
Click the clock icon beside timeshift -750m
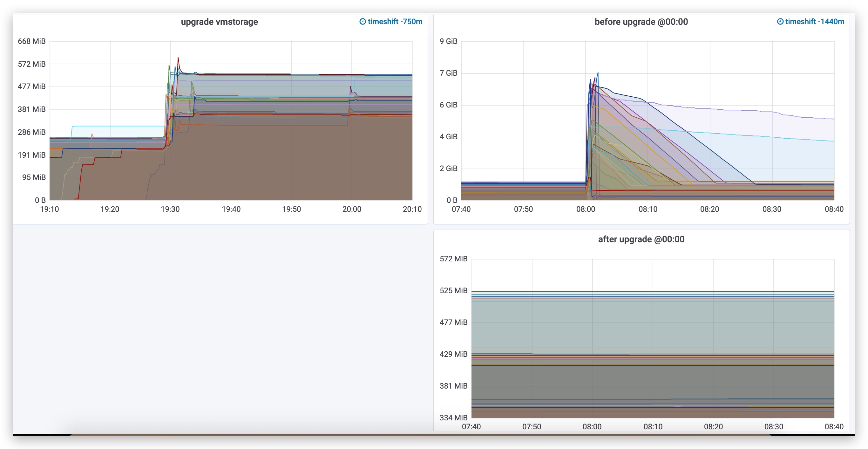click(x=363, y=22)
